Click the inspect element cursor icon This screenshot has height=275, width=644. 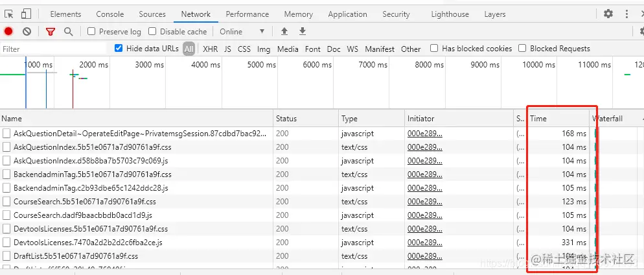pos(9,14)
